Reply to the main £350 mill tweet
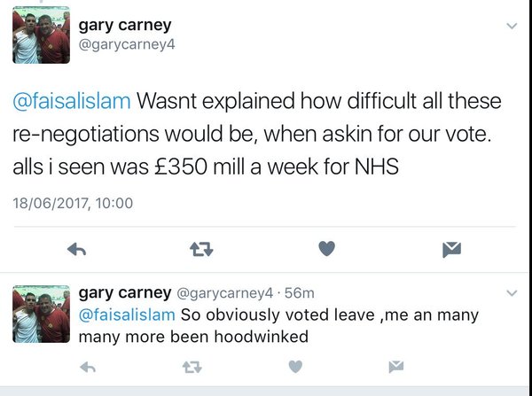 77,250
